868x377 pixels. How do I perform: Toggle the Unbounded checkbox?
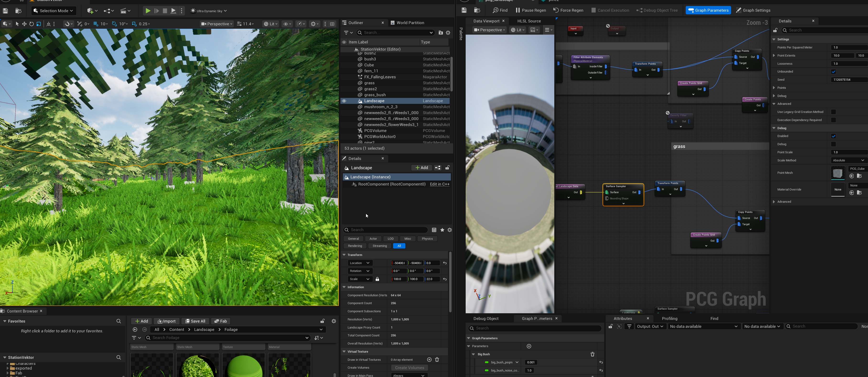pyautogui.click(x=833, y=72)
